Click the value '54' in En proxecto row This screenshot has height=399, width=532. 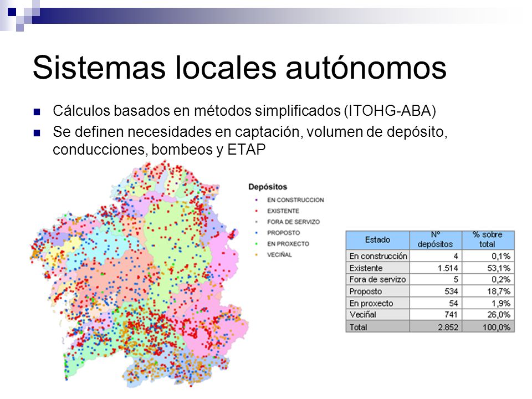tap(454, 303)
